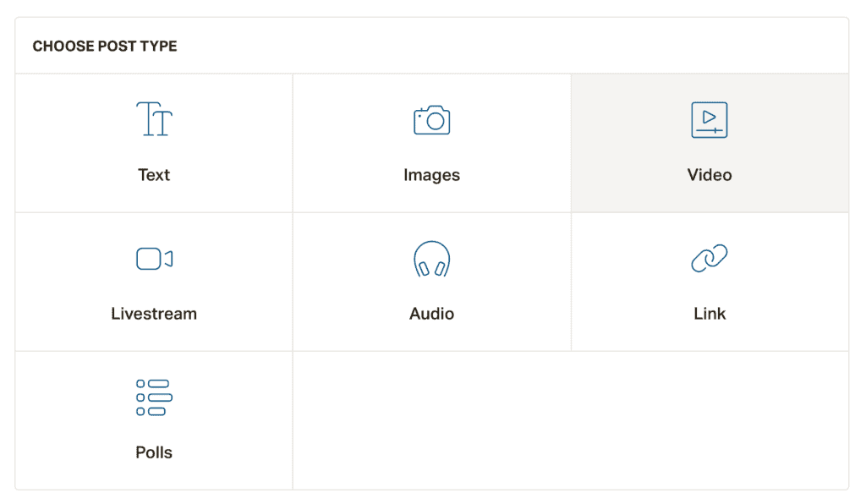Pick the headphones Audio icon
The height and width of the screenshot is (504, 866).
431,259
